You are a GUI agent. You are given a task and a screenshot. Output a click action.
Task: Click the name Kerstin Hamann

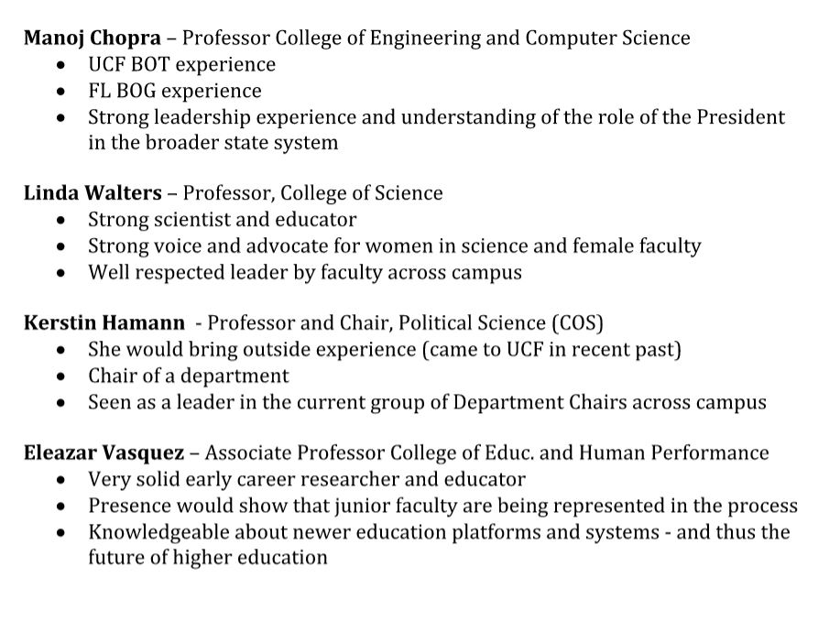(x=103, y=323)
